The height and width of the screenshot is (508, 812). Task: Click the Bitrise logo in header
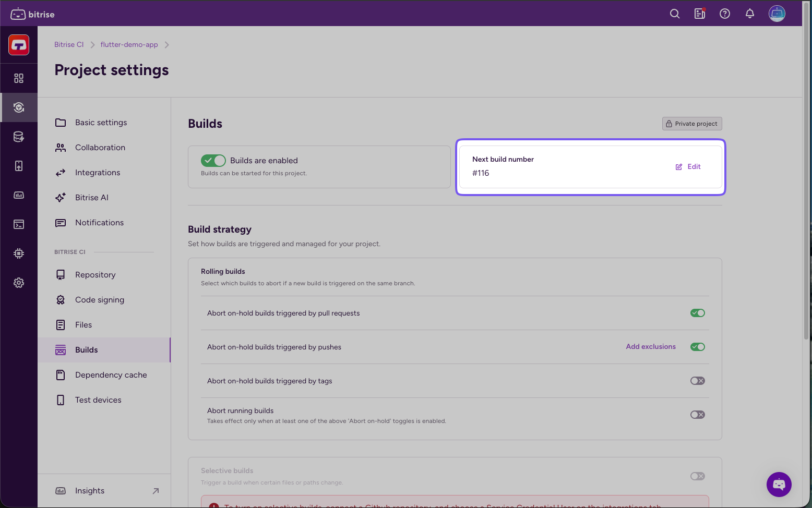(32, 14)
